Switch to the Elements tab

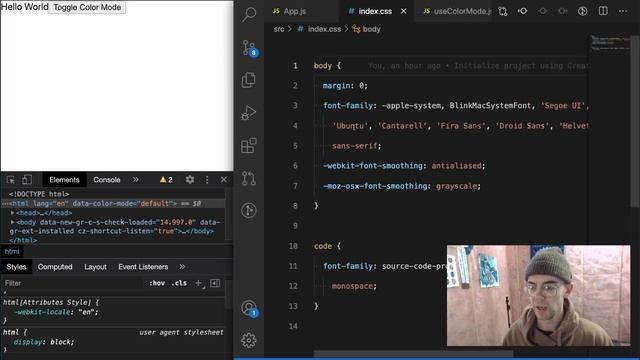(64, 180)
